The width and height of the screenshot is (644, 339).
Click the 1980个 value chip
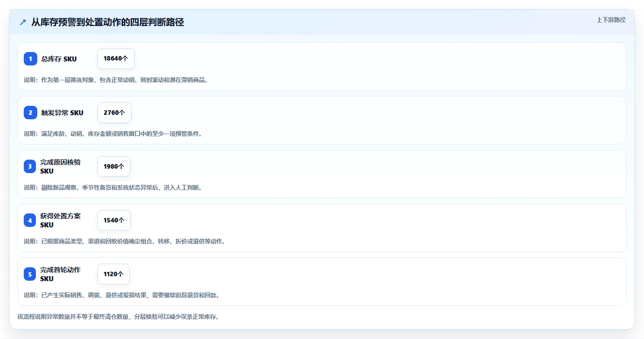click(114, 166)
